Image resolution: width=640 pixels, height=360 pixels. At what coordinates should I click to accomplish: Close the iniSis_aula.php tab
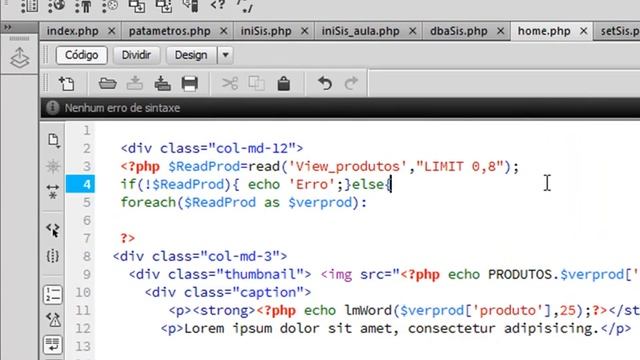[412, 31]
